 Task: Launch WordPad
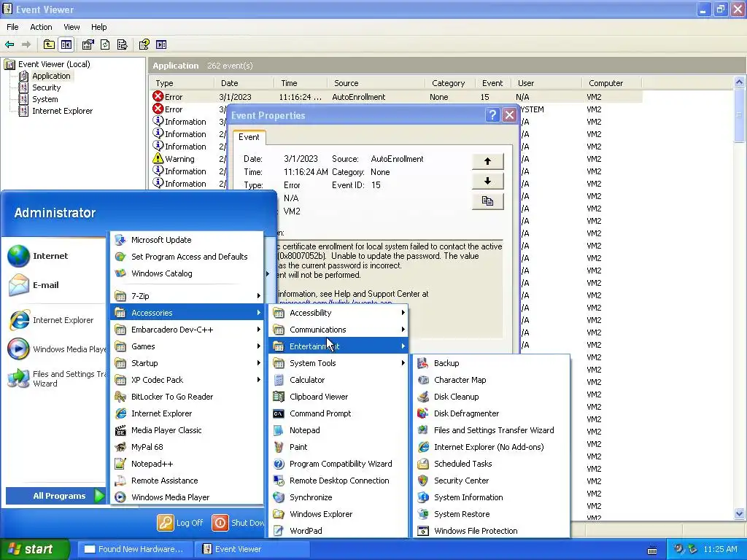[338, 531]
